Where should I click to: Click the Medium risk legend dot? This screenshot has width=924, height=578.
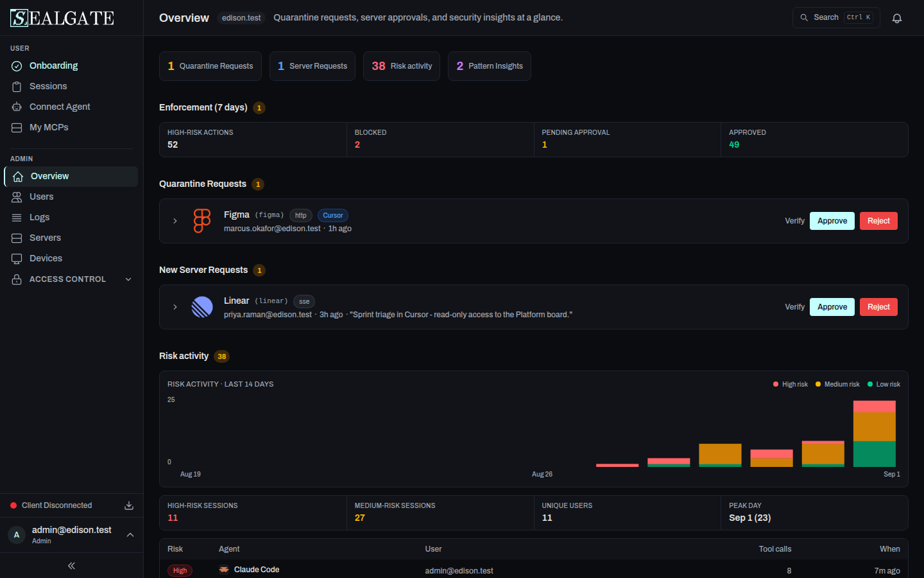click(818, 384)
